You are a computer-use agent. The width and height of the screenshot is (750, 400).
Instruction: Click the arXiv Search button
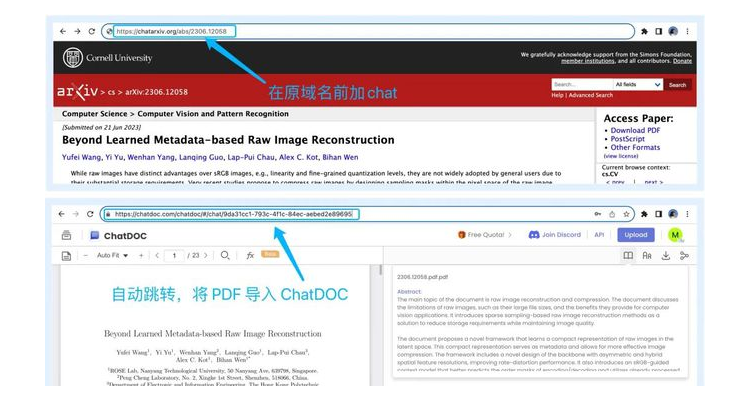(677, 85)
